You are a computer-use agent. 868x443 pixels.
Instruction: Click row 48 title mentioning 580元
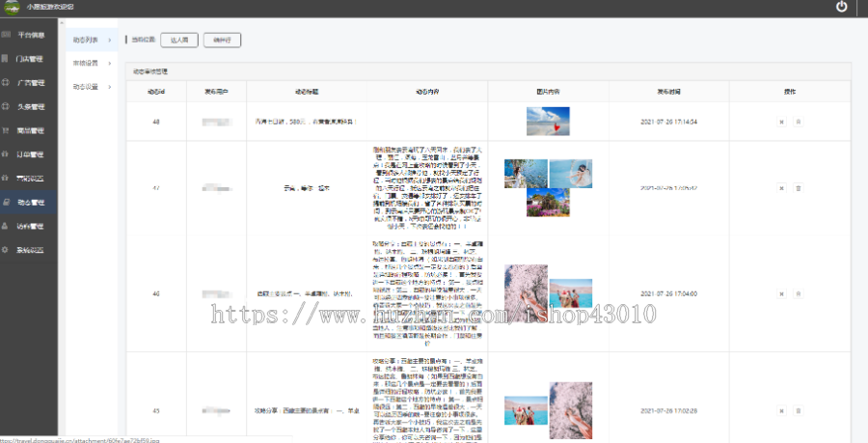pyautogui.click(x=306, y=122)
